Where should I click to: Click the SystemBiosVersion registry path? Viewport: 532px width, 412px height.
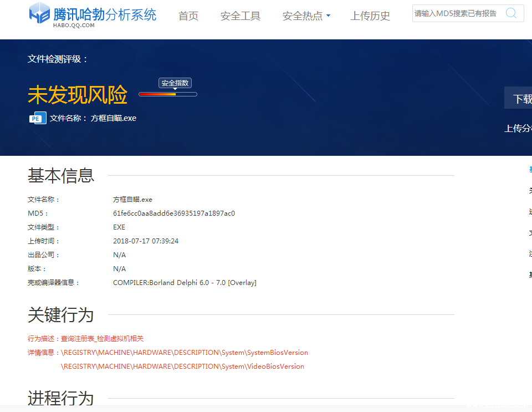pos(185,353)
